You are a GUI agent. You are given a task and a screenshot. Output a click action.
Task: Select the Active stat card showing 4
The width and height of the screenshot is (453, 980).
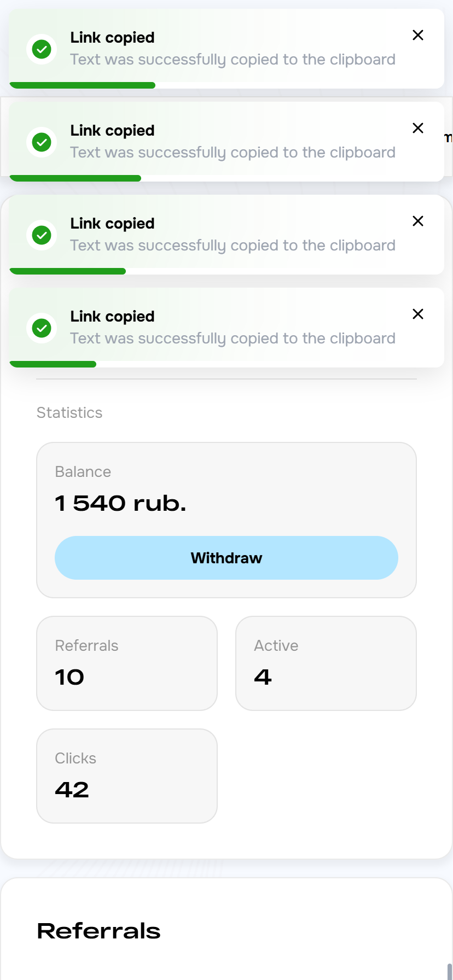pos(326,663)
